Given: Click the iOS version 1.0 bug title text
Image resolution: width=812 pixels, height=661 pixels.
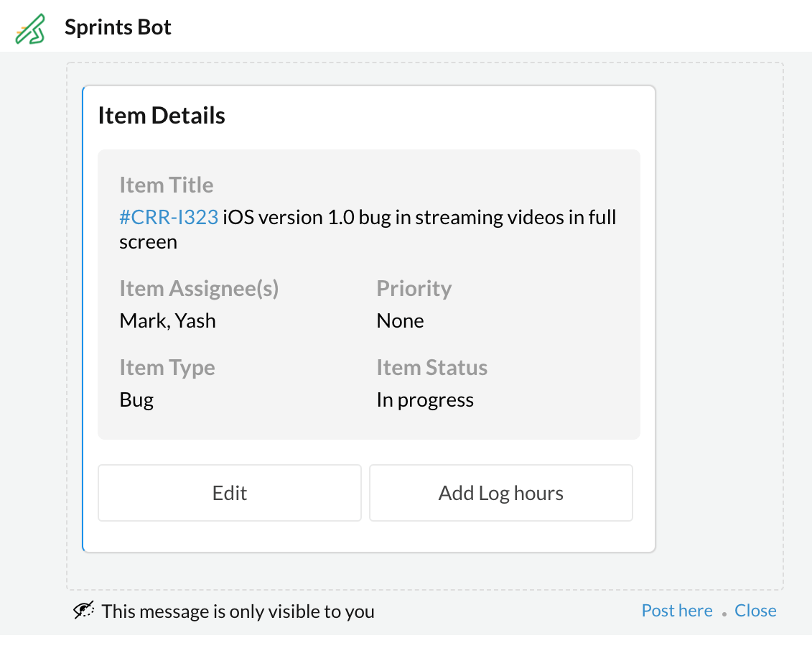Looking at the screenshot, I should (419, 217).
